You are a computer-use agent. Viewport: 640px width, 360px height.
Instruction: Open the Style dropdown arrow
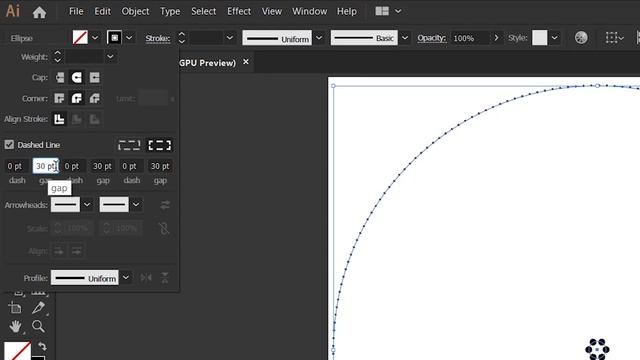(554, 38)
